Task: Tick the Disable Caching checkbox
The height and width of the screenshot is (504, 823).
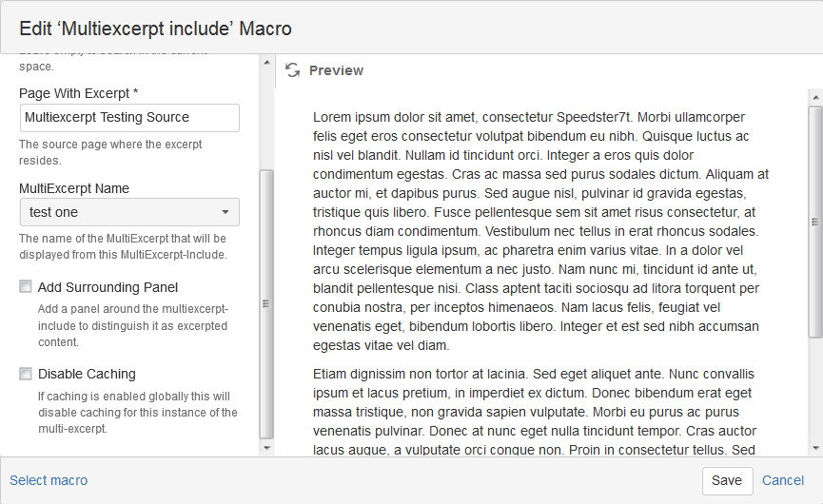Action: [x=26, y=374]
